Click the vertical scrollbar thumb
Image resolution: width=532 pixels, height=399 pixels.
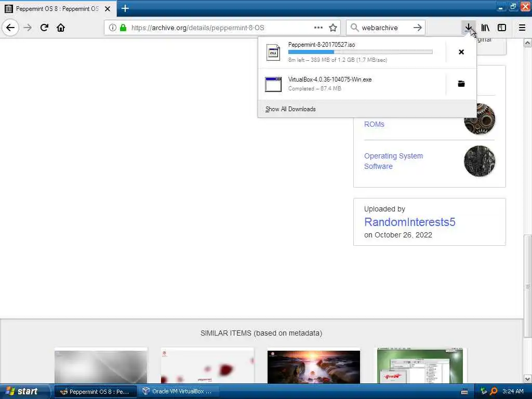tap(528, 286)
